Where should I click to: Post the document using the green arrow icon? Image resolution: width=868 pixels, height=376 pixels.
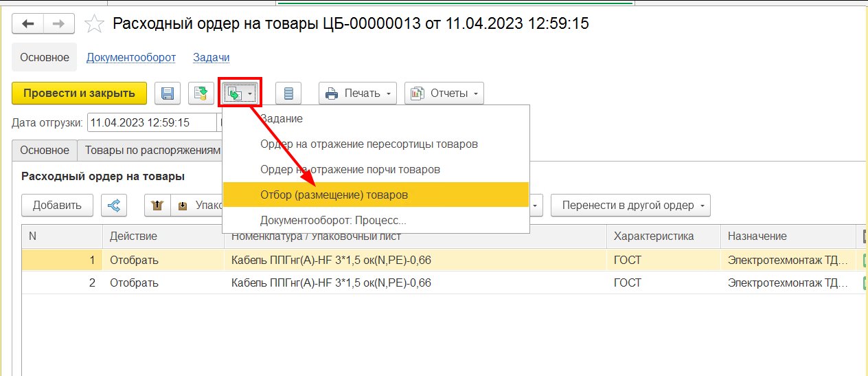201,93
